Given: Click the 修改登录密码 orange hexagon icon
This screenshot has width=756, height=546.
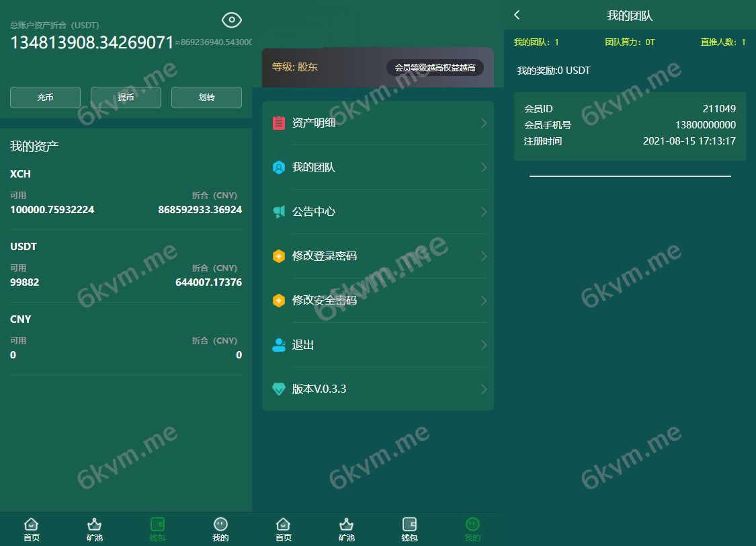Looking at the screenshot, I should (279, 256).
